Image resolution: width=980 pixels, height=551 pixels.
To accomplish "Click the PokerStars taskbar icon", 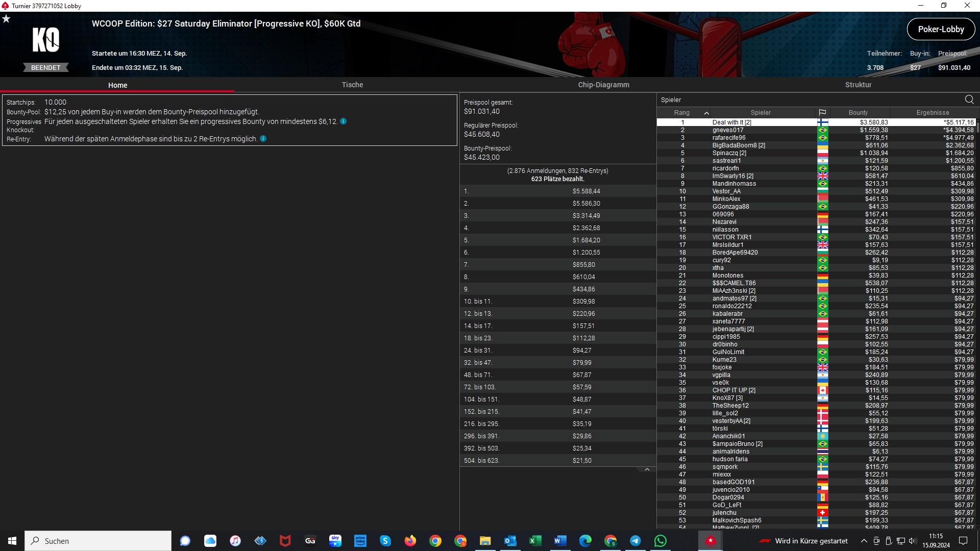I will point(710,541).
